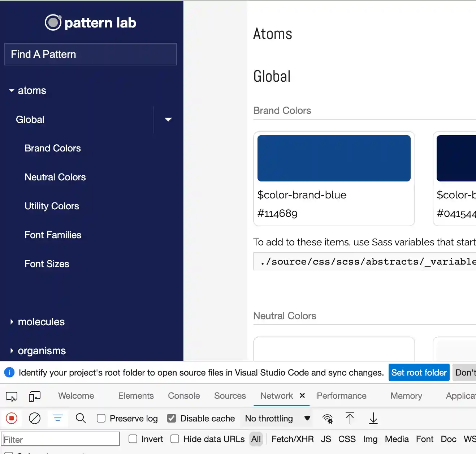Viewport: 476px width, 454px height.
Task: Click the record network log icon
Action: [12, 418]
